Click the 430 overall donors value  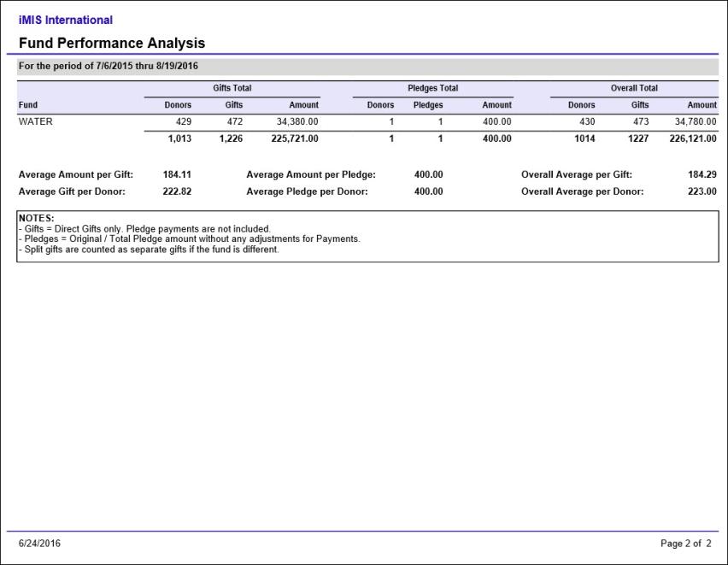(587, 121)
